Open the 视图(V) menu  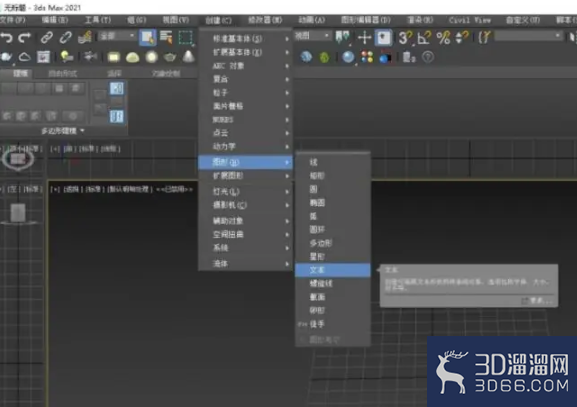176,20
